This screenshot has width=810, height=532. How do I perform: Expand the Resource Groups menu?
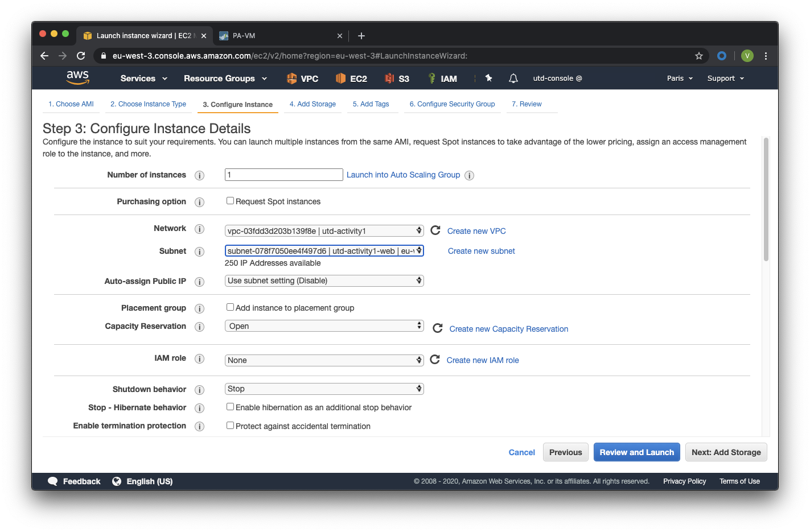click(x=225, y=79)
